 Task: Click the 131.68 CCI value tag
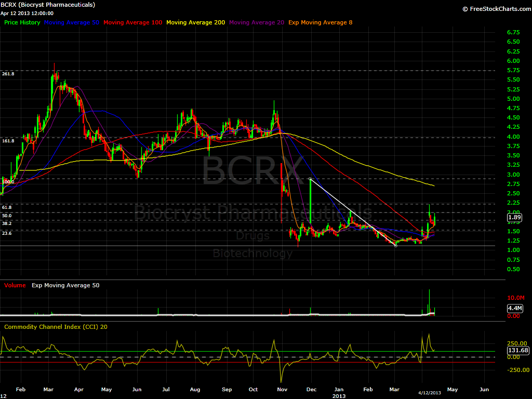[x=518, y=350]
